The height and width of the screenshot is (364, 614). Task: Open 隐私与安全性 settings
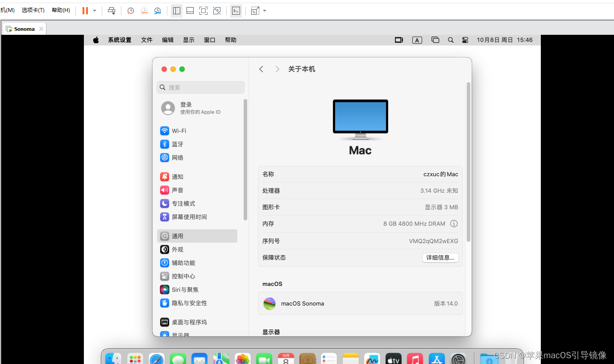(x=197, y=303)
